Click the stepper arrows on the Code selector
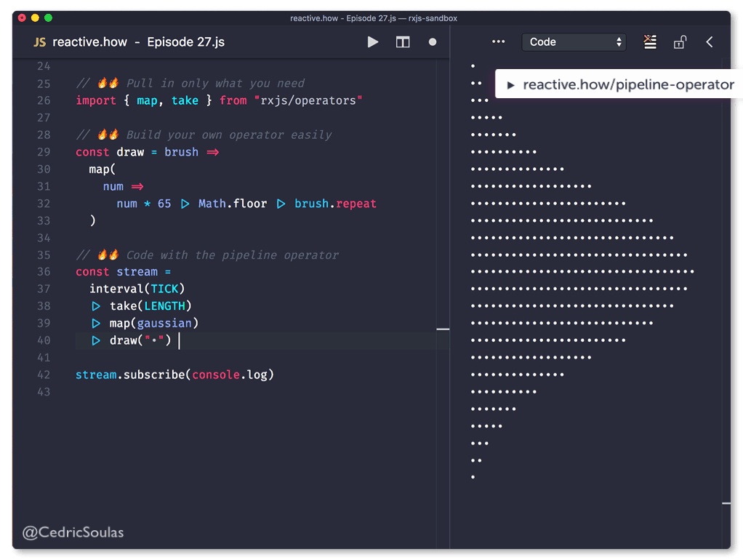This screenshot has height=560, width=743. [618, 41]
